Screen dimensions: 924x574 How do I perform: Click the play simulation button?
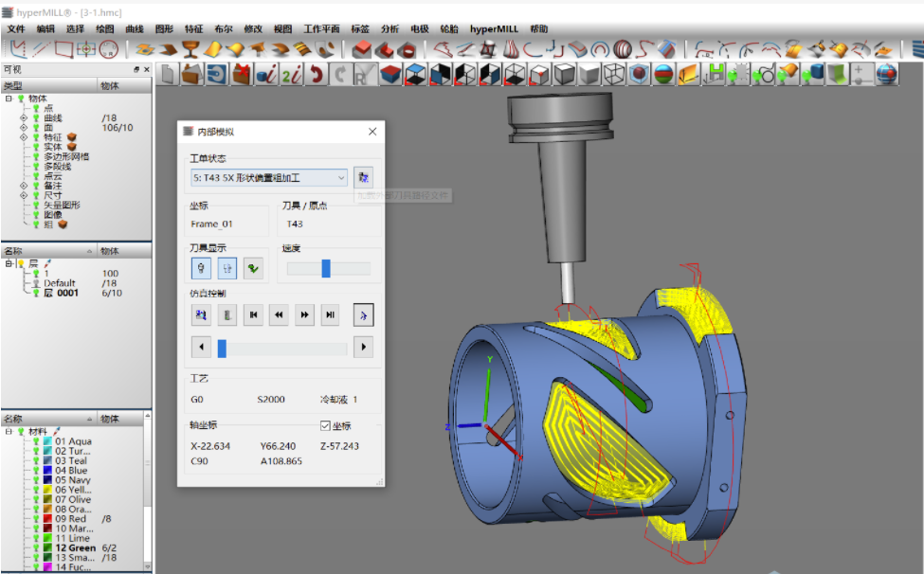[x=363, y=315]
